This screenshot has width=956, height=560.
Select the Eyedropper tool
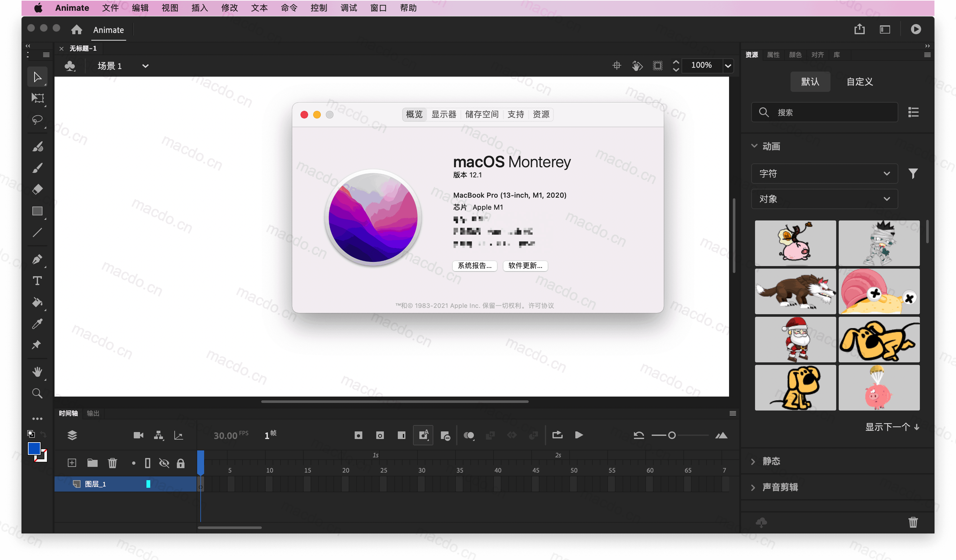point(37,324)
